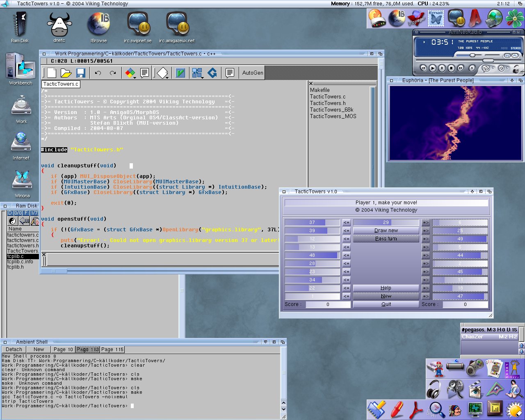Open the playing cards icon in the games dock
This screenshot has width=525, height=420.
(494, 368)
